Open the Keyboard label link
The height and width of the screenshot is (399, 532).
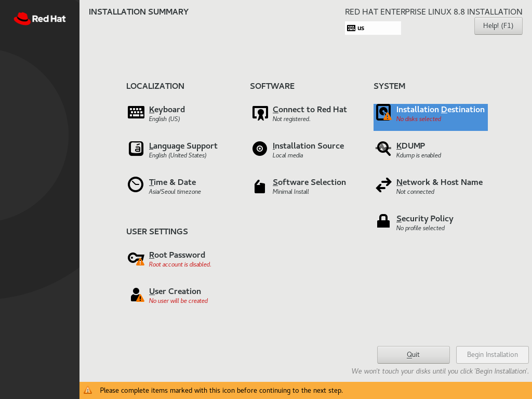[x=167, y=110]
